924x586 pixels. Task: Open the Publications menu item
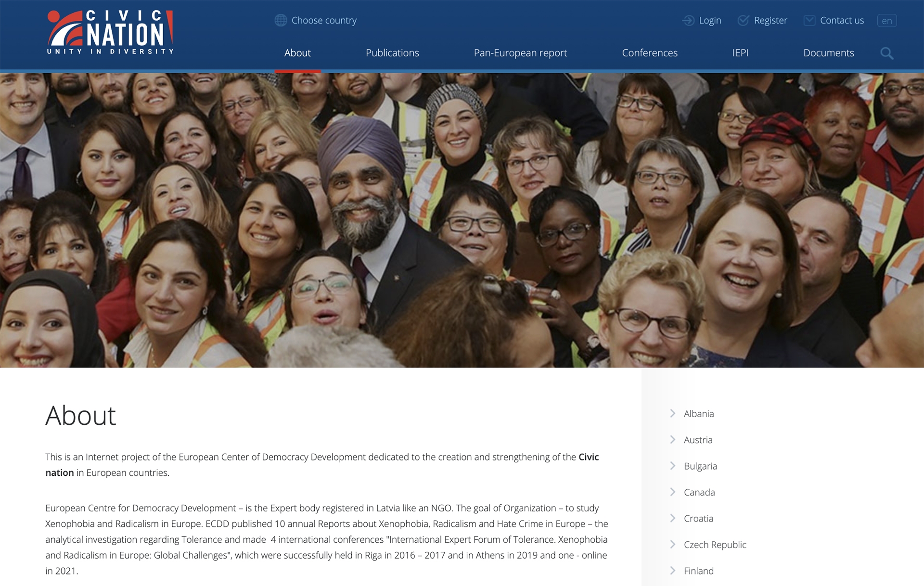392,53
